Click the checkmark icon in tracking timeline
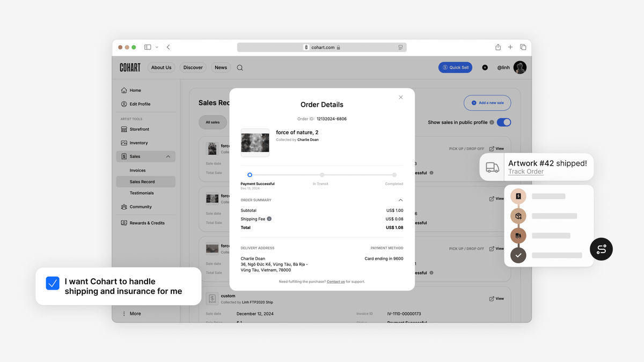644x362 pixels. [x=518, y=255]
